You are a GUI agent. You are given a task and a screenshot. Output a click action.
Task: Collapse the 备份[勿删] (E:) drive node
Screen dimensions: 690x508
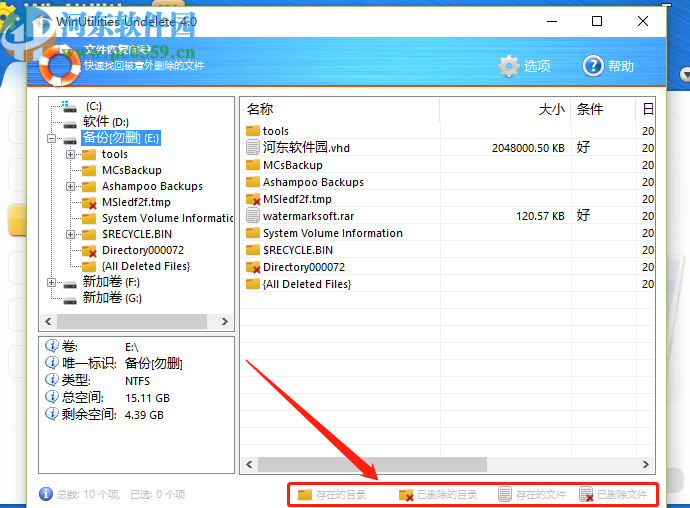tap(51, 139)
